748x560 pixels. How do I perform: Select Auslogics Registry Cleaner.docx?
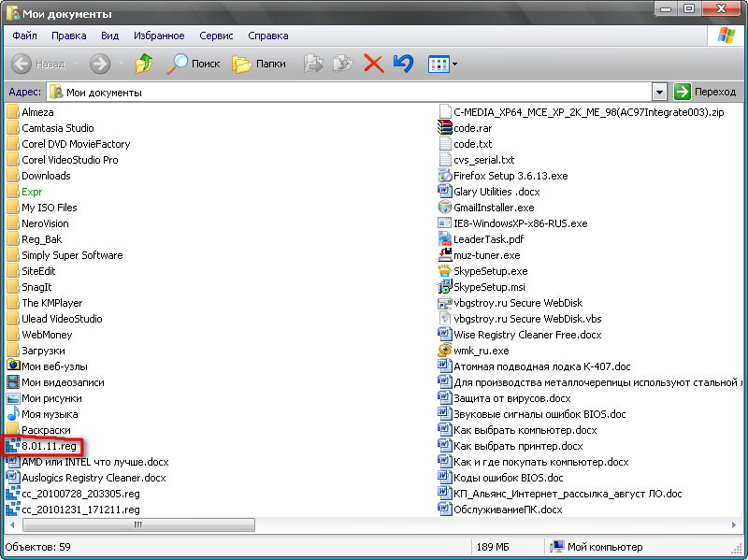pyautogui.click(x=86, y=478)
